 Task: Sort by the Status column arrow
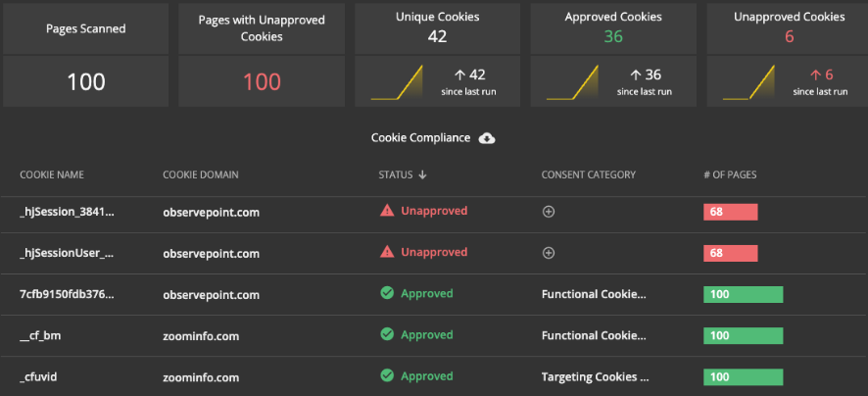(x=422, y=175)
